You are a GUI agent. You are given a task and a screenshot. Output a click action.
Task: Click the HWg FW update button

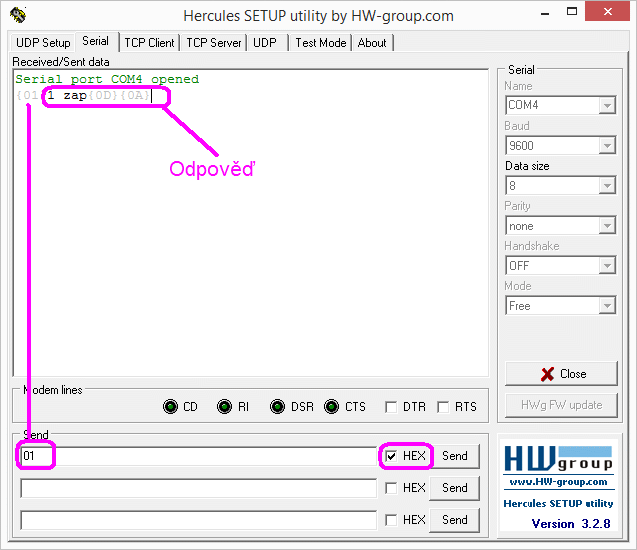point(561,405)
